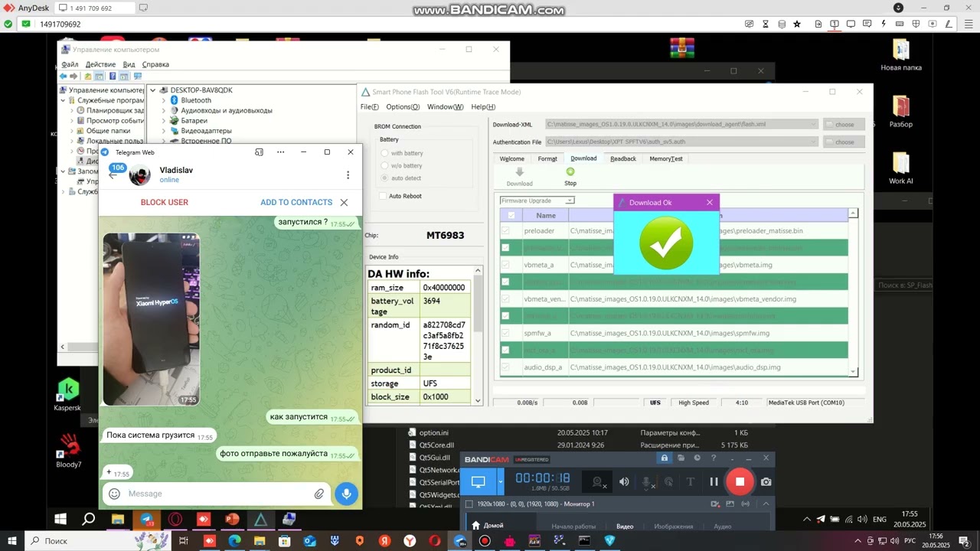
Task: Click choose button for Authentication File
Action: [x=844, y=142]
